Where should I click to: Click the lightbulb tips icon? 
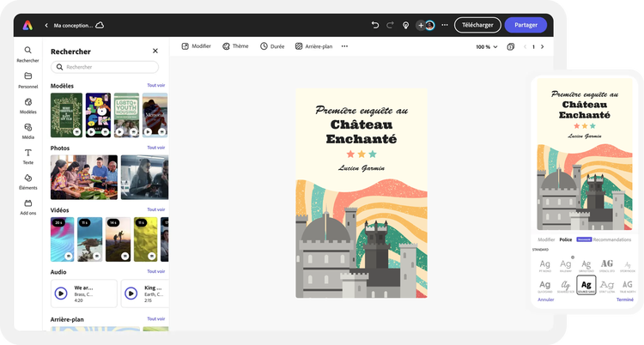click(405, 25)
